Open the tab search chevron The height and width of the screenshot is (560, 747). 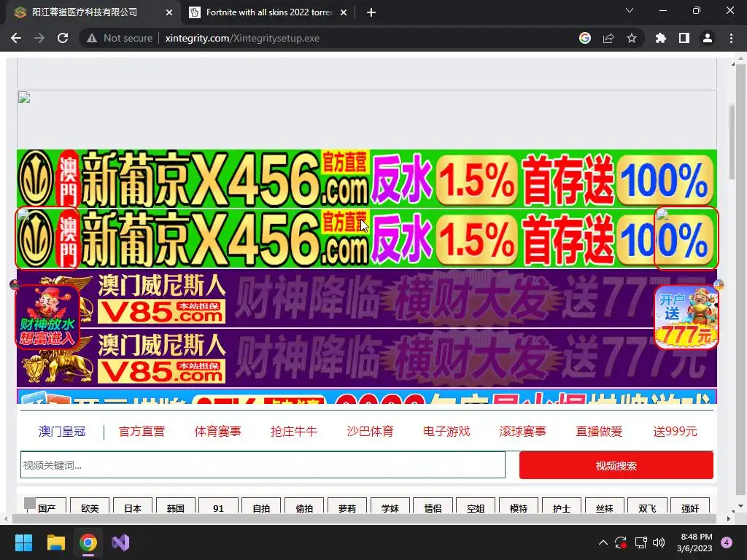pos(630,10)
